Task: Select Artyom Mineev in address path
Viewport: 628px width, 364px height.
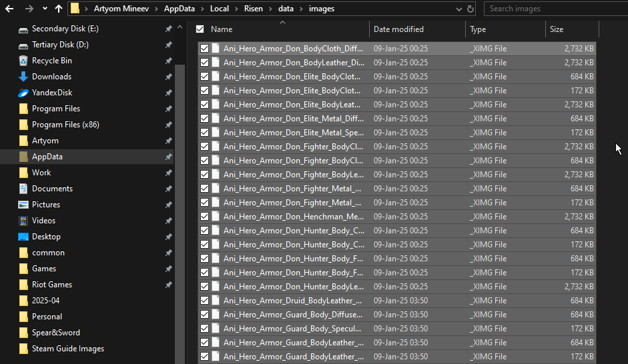Action: (x=121, y=9)
